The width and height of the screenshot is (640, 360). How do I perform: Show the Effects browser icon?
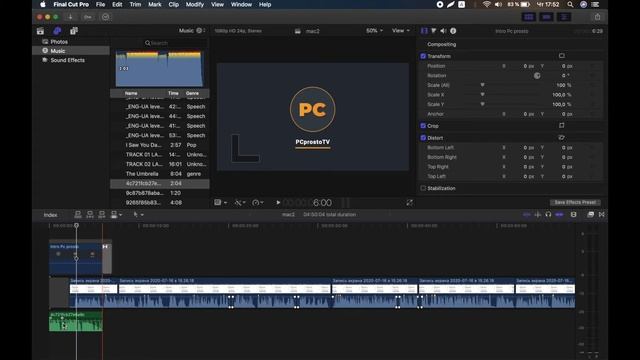(590, 215)
